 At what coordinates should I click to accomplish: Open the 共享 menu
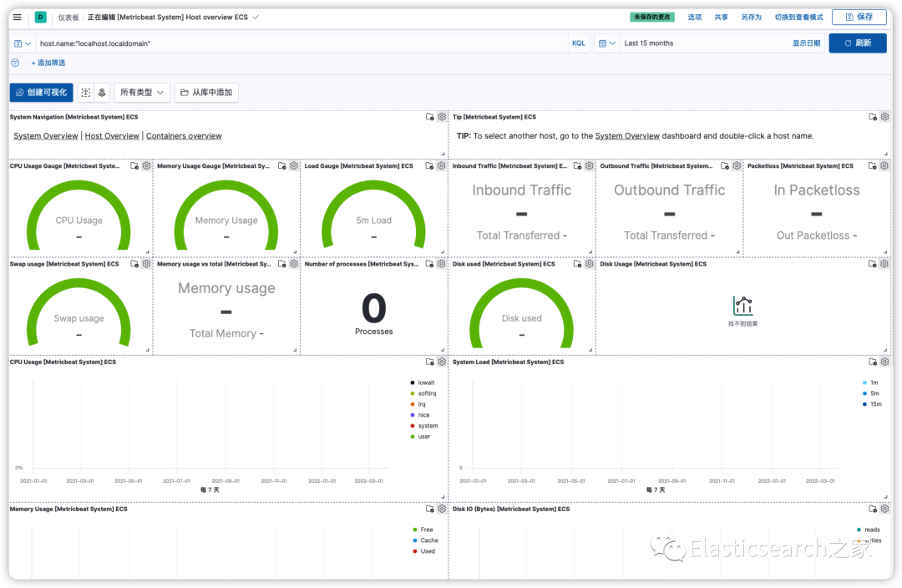721,18
